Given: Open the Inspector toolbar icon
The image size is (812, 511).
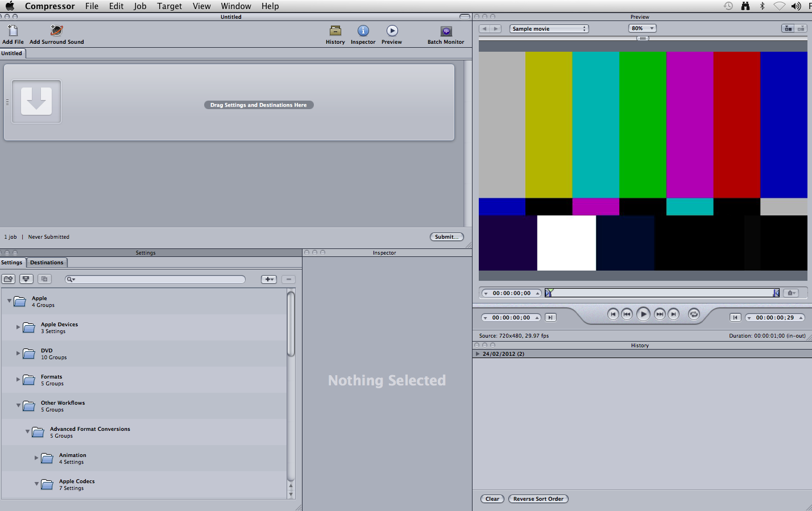Looking at the screenshot, I should 363,31.
